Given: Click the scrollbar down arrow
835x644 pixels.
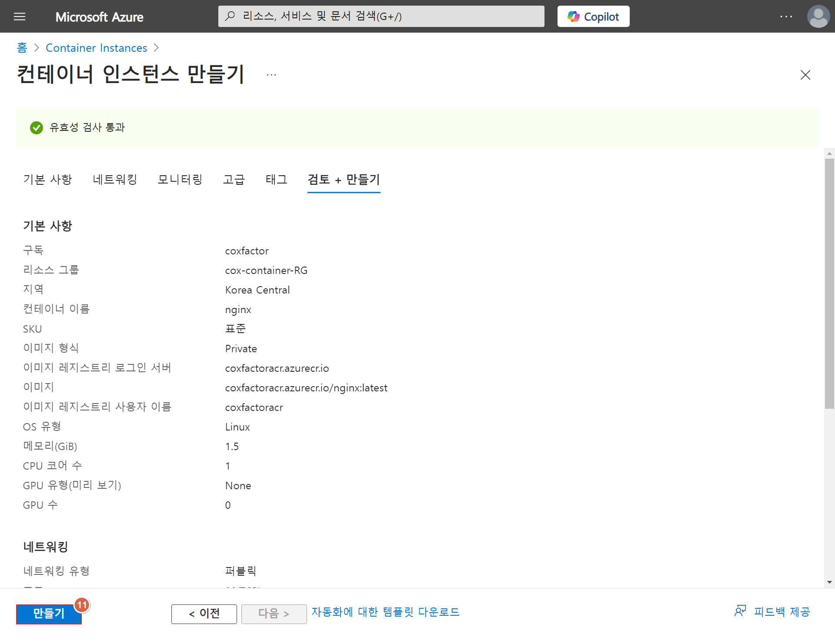Looking at the screenshot, I should click(829, 582).
